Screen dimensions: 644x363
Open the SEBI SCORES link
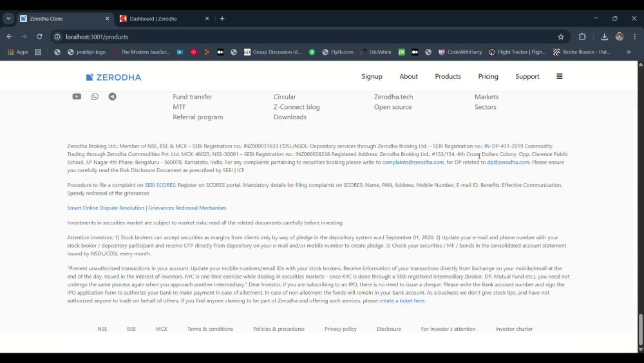(x=160, y=185)
